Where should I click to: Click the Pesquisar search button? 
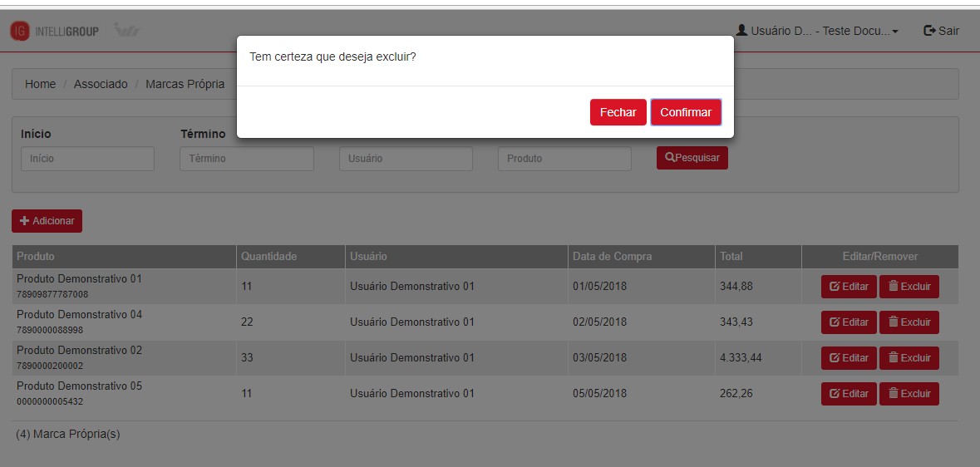[692, 158]
